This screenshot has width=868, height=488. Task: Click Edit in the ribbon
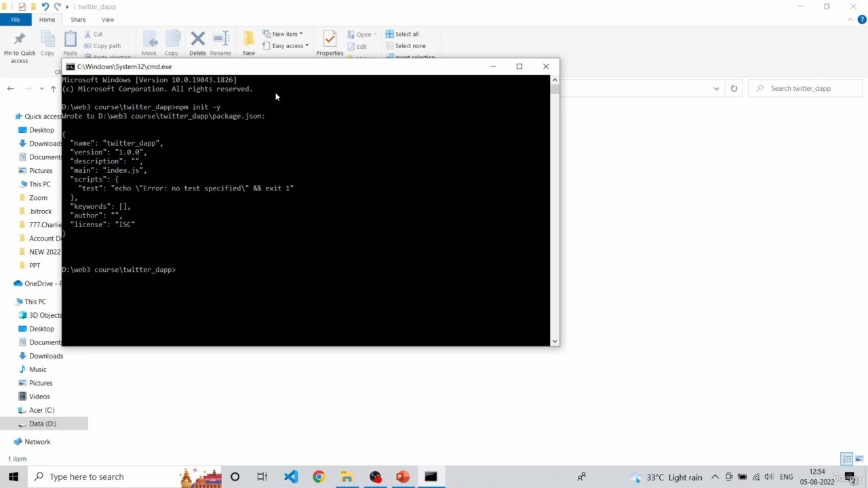click(x=357, y=47)
